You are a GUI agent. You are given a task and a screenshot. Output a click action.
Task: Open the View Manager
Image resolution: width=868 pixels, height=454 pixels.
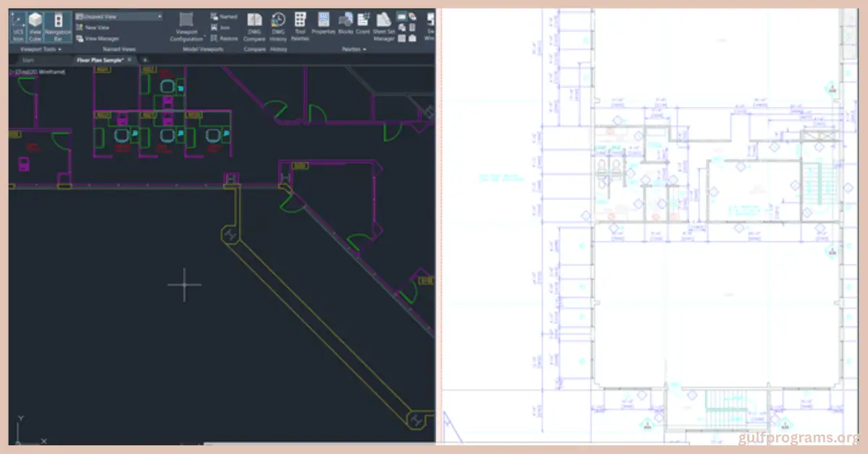tap(101, 38)
